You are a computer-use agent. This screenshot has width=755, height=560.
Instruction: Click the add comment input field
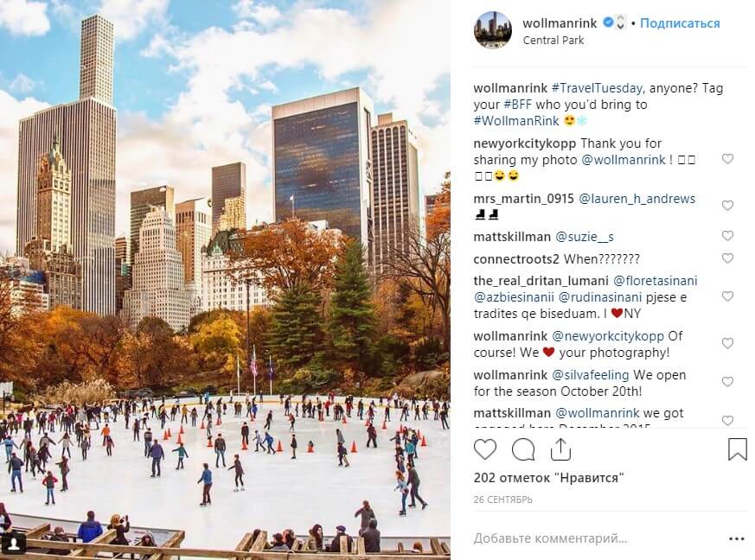pyautogui.click(x=597, y=538)
